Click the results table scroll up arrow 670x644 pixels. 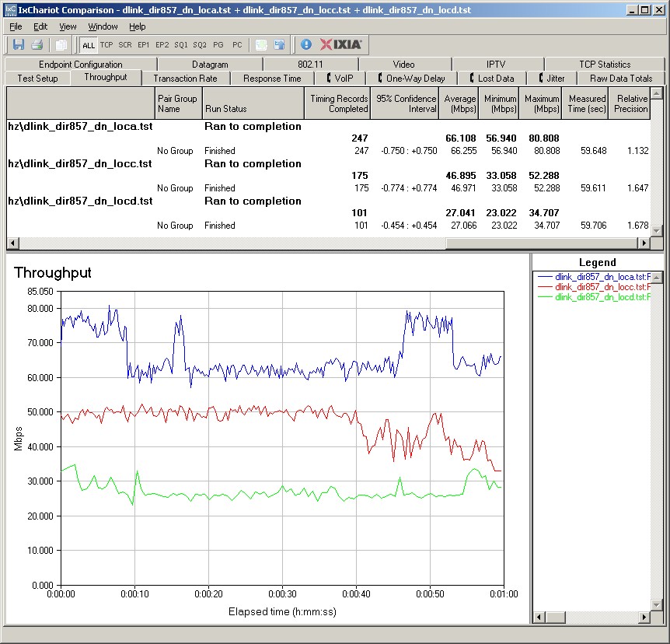point(657,93)
